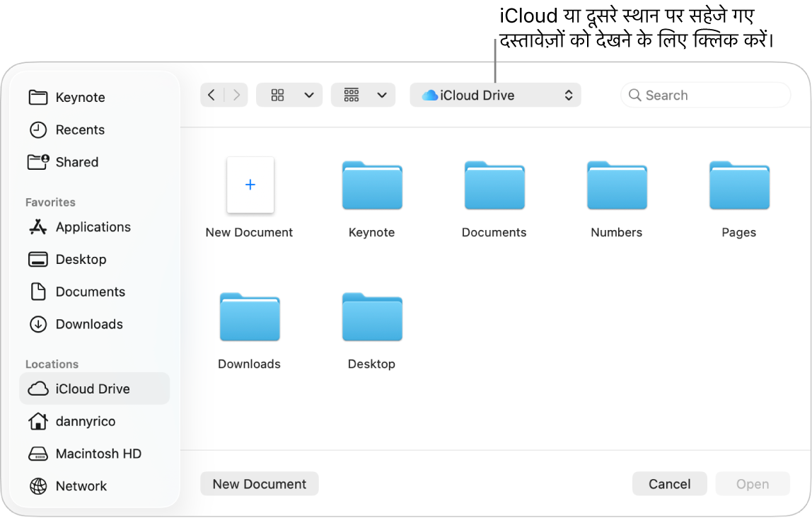Click the back navigation arrow
812x518 pixels.
click(211, 95)
